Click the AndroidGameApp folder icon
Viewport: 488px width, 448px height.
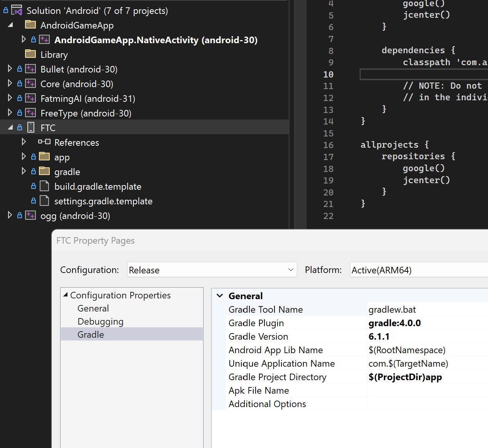click(x=30, y=25)
